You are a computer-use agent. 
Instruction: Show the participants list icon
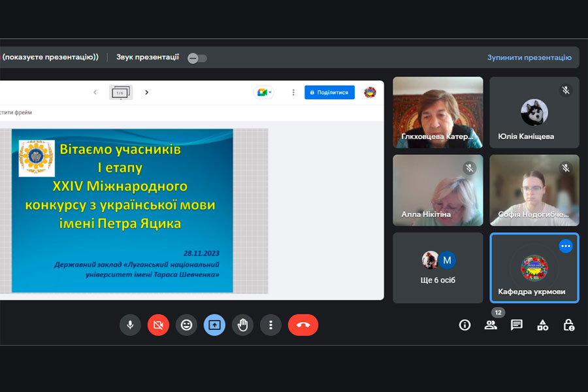(491, 325)
